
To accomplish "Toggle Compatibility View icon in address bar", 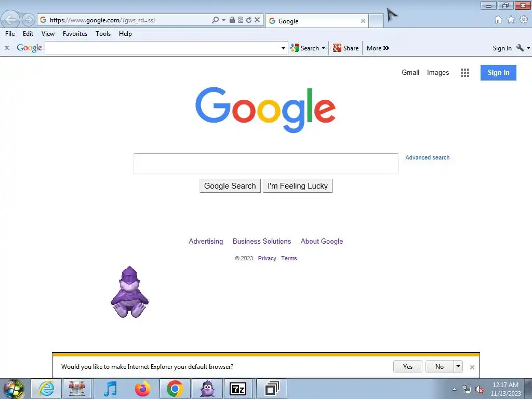I will coord(241,20).
